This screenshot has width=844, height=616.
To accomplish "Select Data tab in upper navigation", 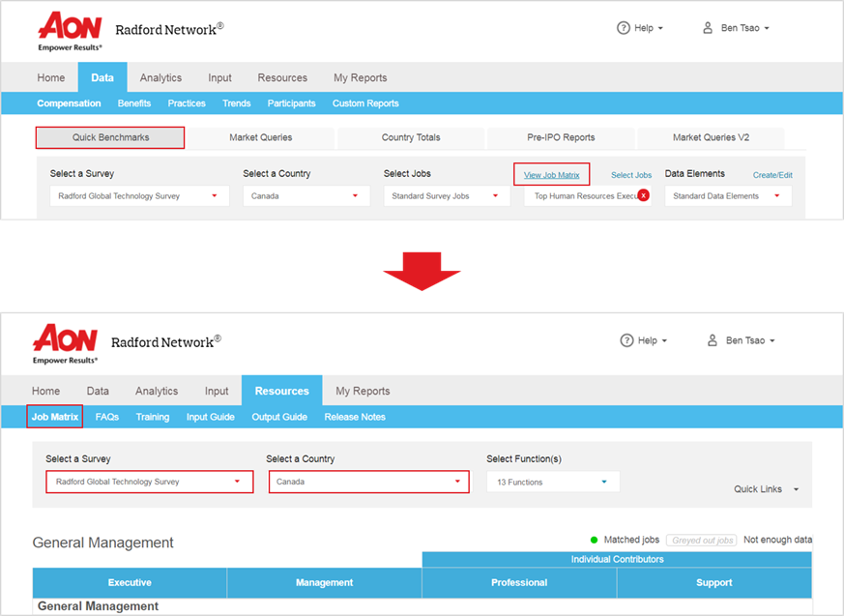I will point(102,77).
